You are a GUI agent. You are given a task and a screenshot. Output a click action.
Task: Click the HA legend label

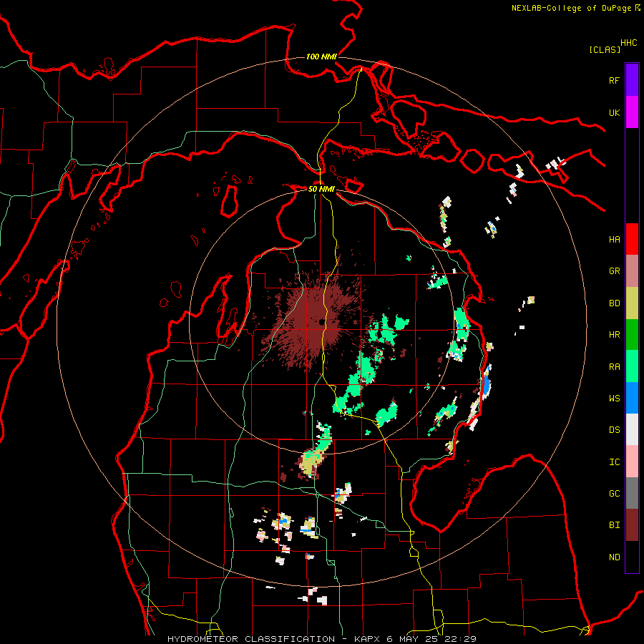point(614,239)
